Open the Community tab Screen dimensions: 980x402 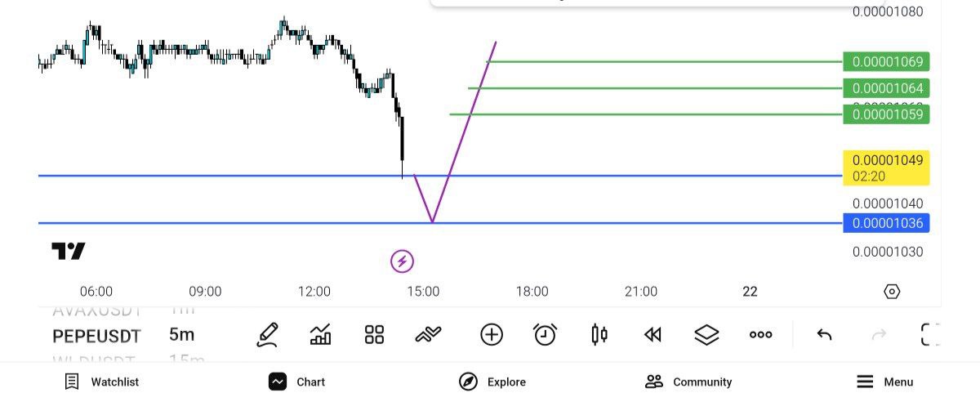pos(688,382)
